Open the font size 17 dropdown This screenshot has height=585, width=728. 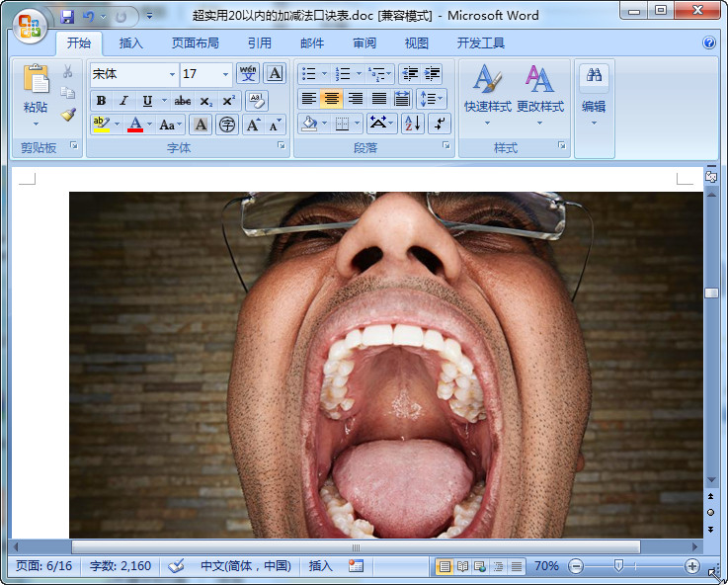coord(225,74)
